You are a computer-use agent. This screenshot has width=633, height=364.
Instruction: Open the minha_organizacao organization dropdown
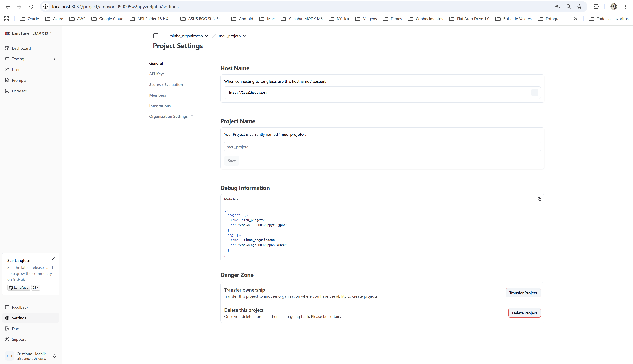[x=189, y=36]
